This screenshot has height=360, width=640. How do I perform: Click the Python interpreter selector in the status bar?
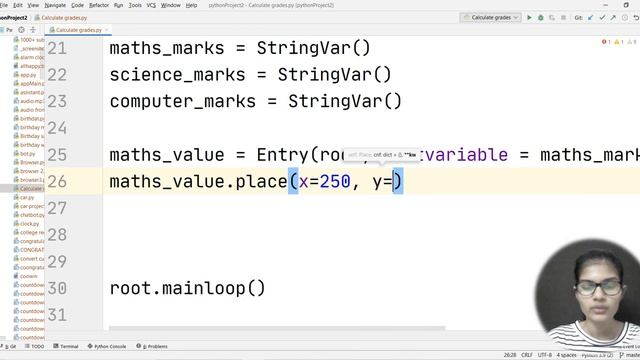[x=597, y=355]
